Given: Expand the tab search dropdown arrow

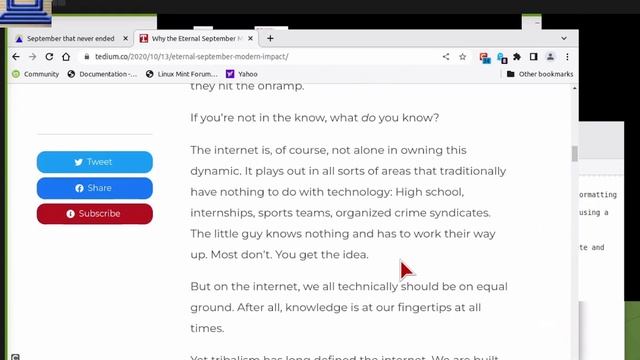Looking at the screenshot, I should tap(564, 38).
